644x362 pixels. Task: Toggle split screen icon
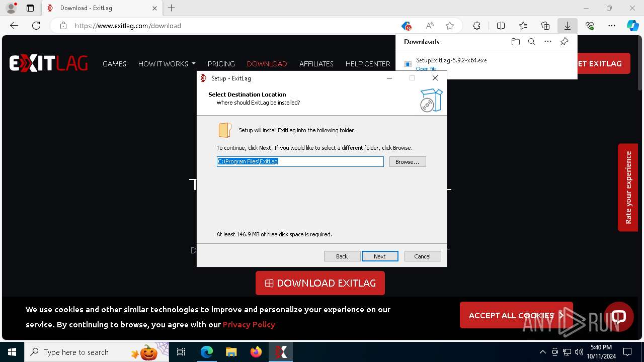click(x=501, y=26)
